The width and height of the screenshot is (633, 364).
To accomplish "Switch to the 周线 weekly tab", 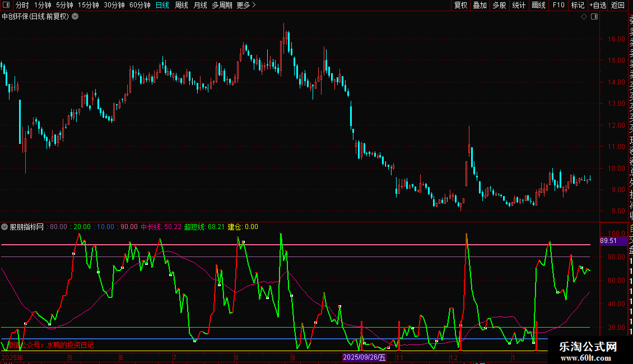I will pos(181,5).
